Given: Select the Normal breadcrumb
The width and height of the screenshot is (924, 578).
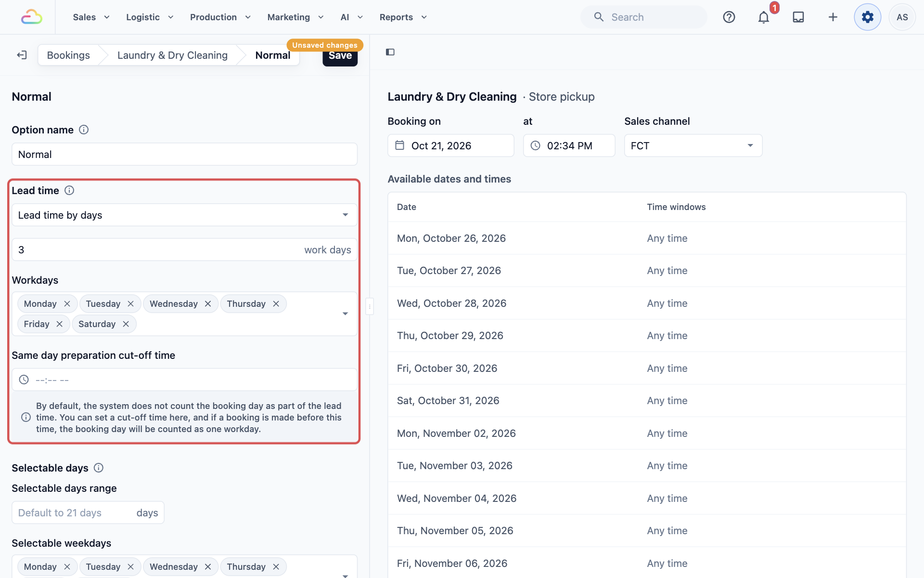Looking at the screenshot, I should [x=272, y=55].
